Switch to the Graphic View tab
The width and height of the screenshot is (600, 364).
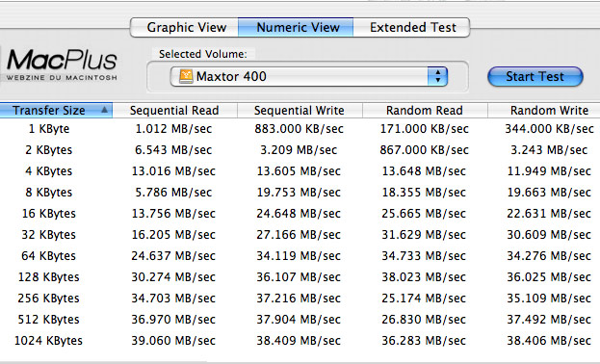[x=185, y=28]
